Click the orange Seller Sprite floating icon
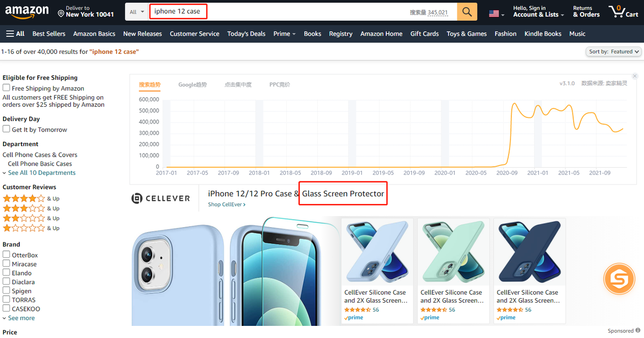The image size is (644, 338). click(x=619, y=279)
